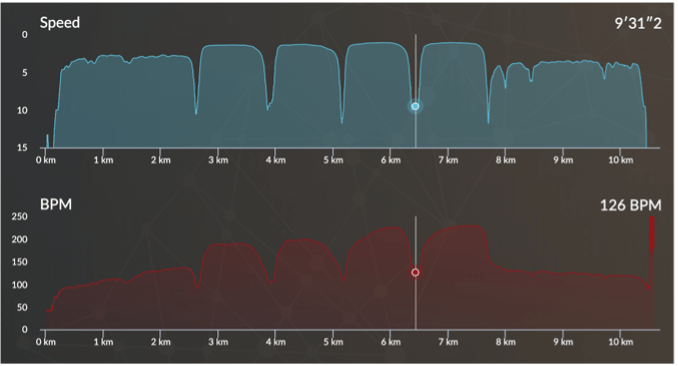Click the blue marker on Speed chart

pyautogui.click(x=415, y=106)
